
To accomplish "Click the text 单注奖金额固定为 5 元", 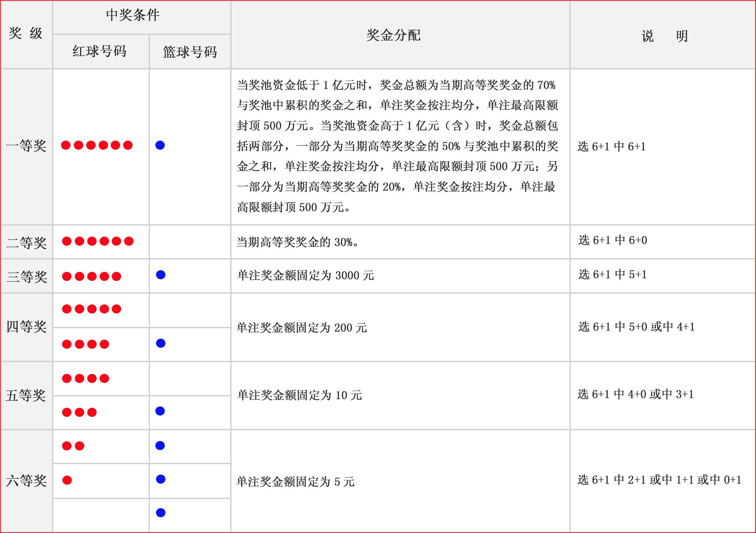I will (296, 482).
